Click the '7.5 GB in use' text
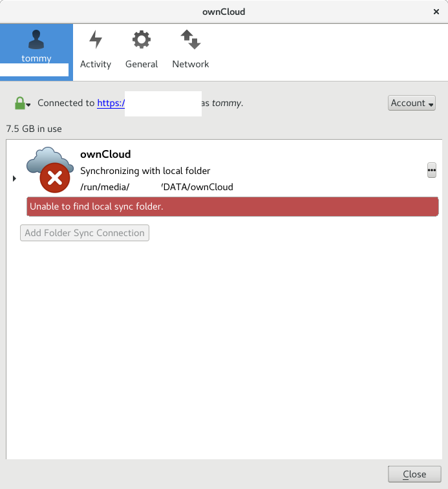 (34, 129)
